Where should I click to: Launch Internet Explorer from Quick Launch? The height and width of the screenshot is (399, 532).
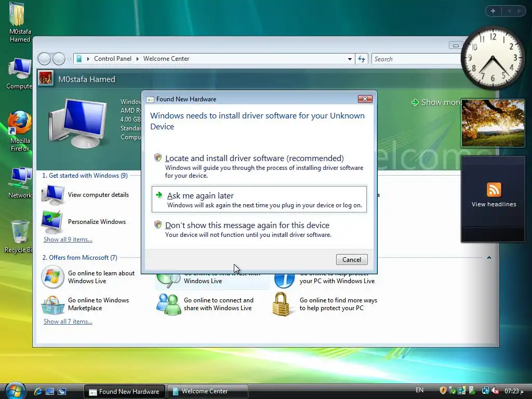click(37, 391)
